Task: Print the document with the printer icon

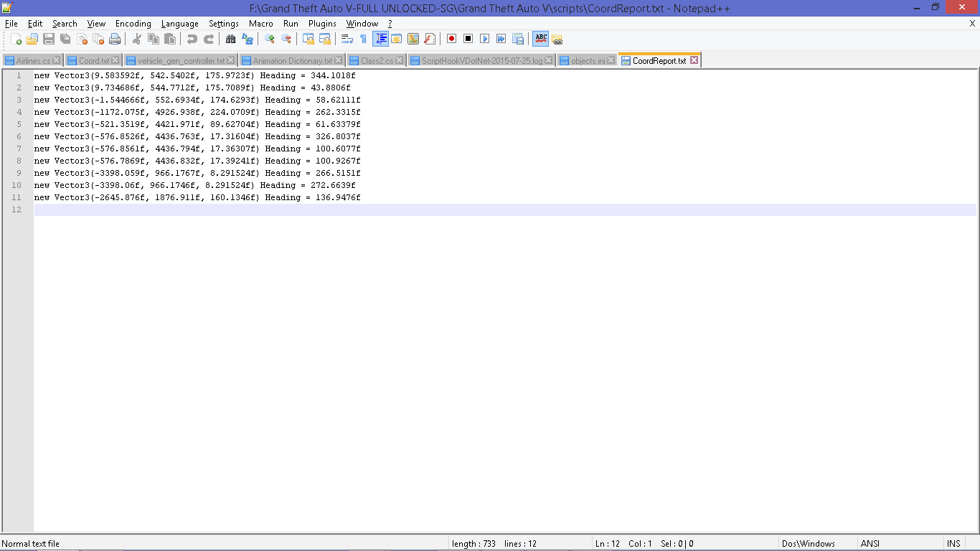Action: pos(115,39)
